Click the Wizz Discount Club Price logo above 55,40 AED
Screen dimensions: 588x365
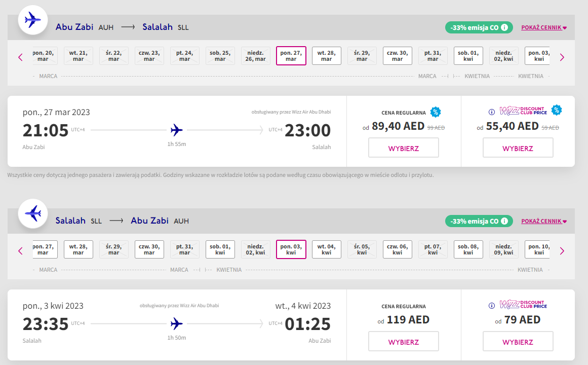pyautogui.click(x=524, y=111)
